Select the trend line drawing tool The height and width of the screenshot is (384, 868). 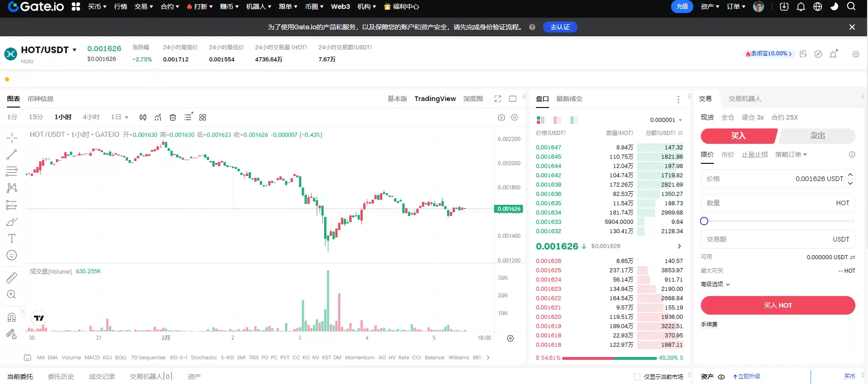[12, 155]
